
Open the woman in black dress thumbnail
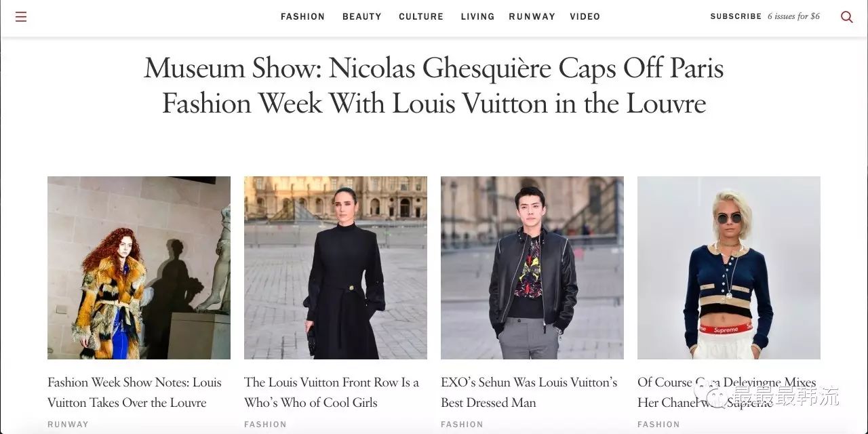coord(336,268)
